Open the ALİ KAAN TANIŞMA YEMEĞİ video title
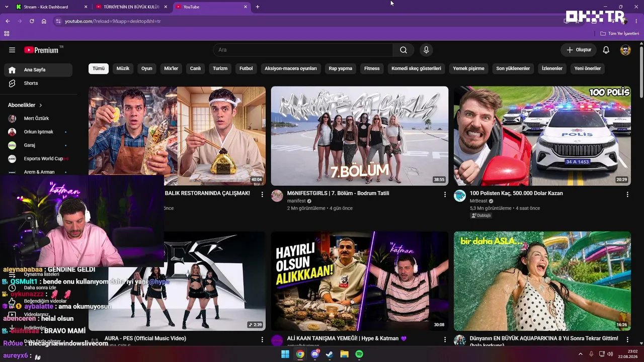The width and height of the screenshot is (644, 362). coord(347,338)
